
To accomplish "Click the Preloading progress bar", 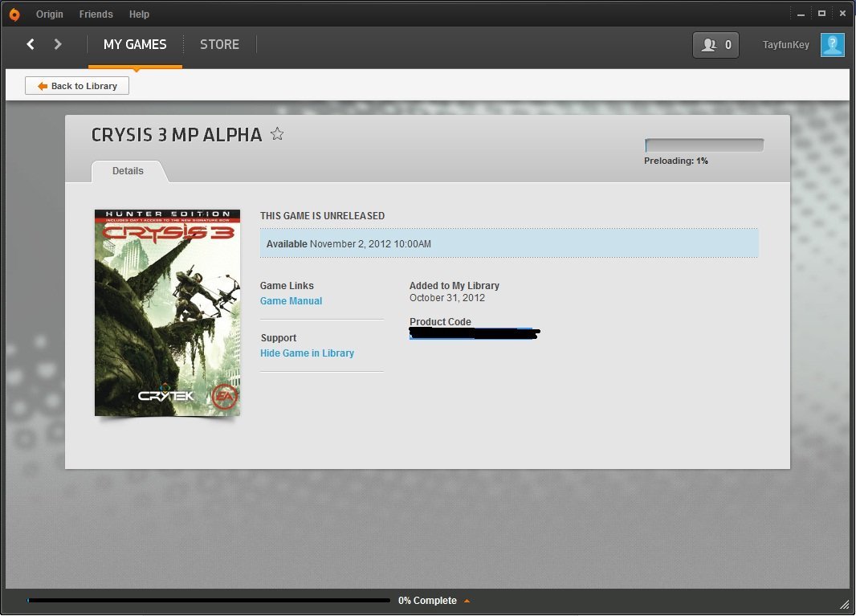I will pos(704,145).
